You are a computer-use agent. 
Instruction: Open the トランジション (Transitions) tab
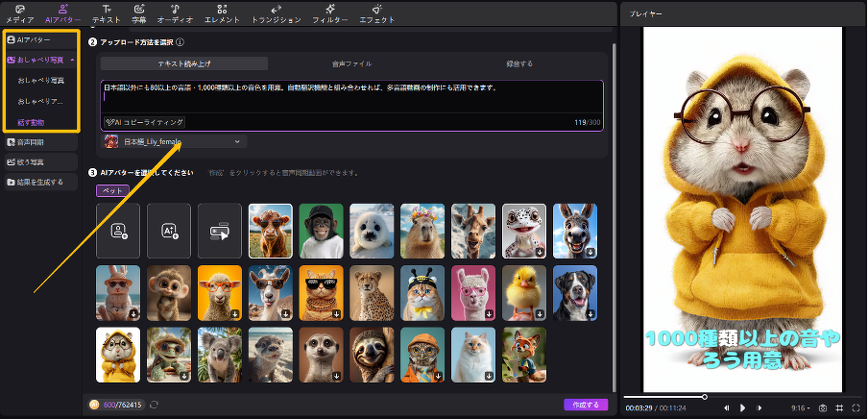click(276, 12)
